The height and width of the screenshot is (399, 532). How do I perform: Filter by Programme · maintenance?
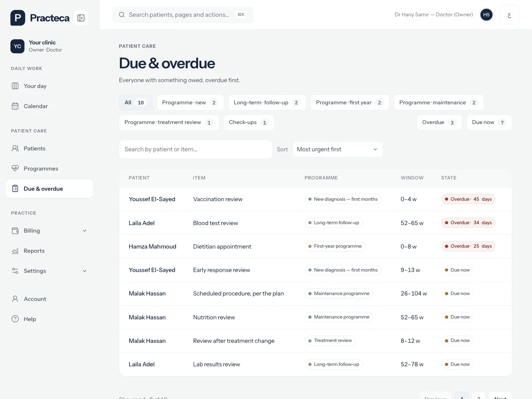pyautogui.click(x=439, y=103)
